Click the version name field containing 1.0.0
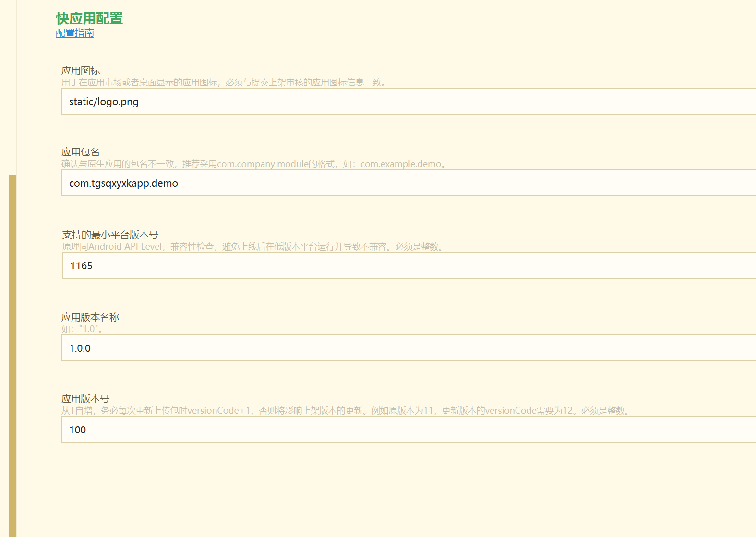Viewport: 756px width, 537px height. pos(409,348)
